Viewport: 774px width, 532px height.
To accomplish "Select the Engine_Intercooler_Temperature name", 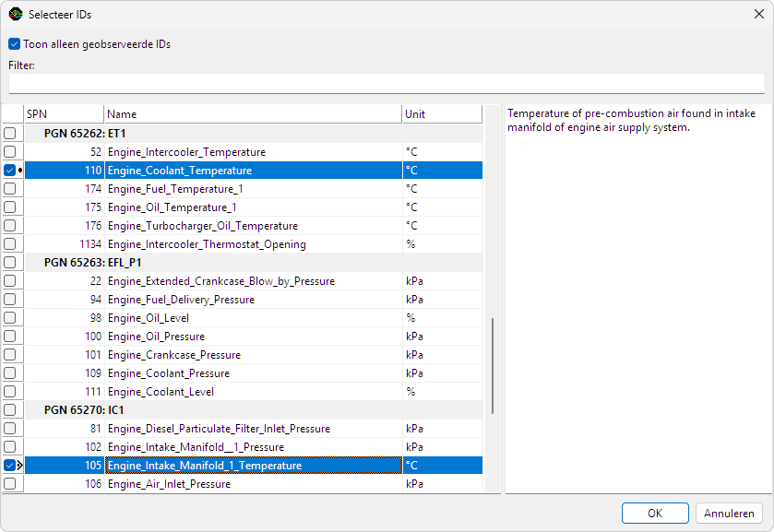I will pyautogui.click(x=186, y=152).
